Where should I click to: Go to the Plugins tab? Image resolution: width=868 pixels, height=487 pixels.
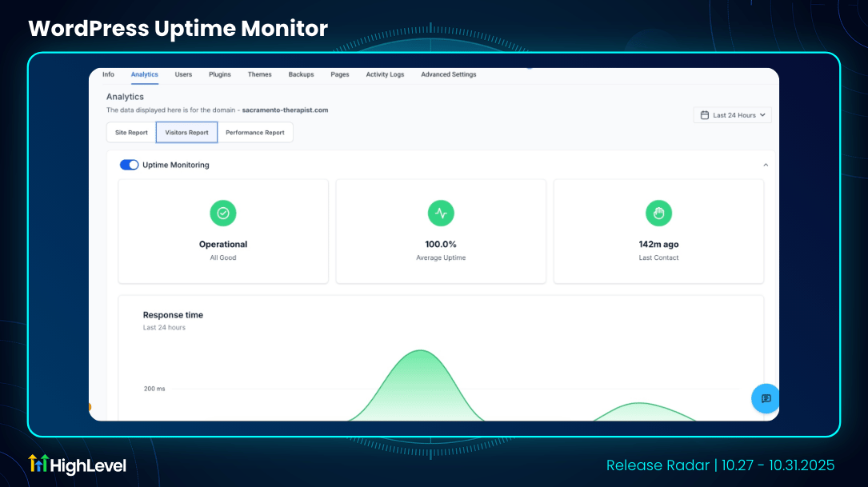tap(220, 74)
